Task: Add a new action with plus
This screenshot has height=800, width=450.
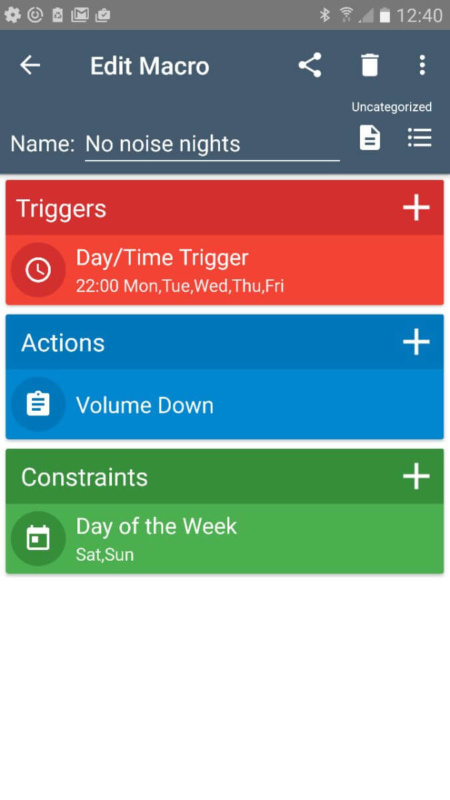Action: (416, 342)
